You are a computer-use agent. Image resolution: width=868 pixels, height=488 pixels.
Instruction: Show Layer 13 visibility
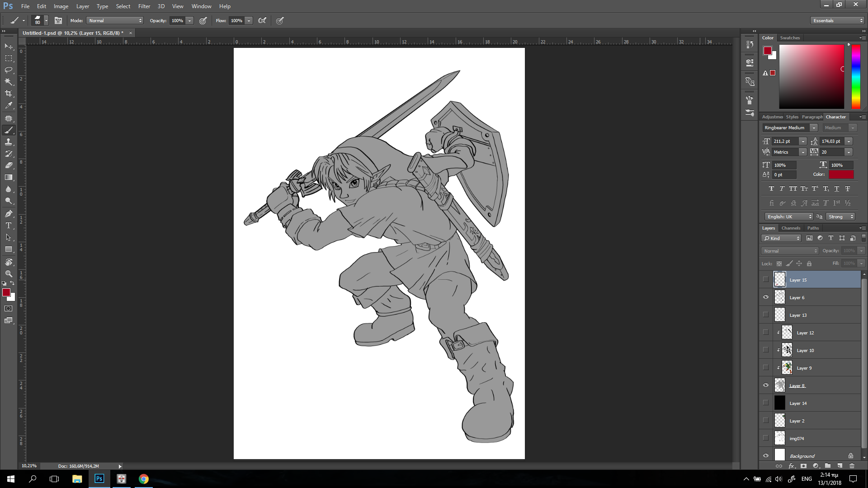click(x=765, y=315)
